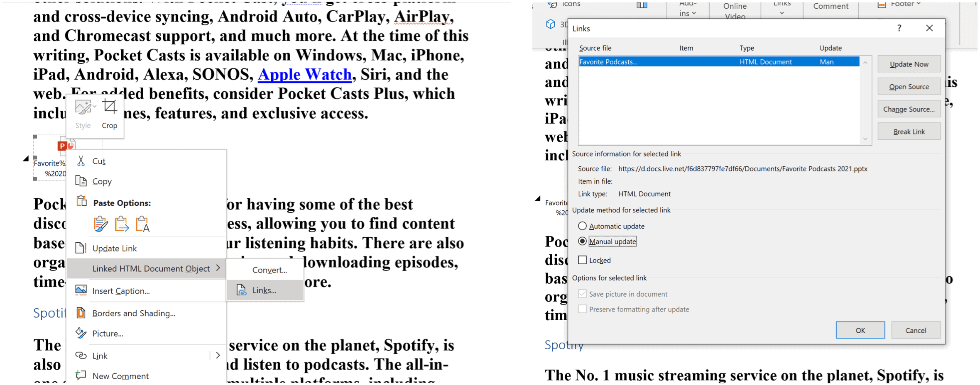This screenshot has height=385, width=980.
Task: Collapse the heading triangle left of Links dialog
Action: [x=538, y=199]
